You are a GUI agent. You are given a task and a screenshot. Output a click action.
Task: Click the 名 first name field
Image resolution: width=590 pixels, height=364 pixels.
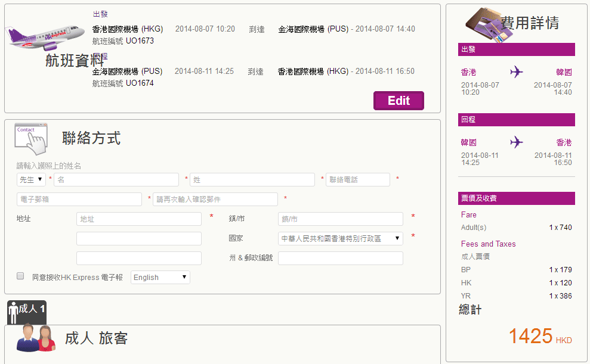click(x=116, y=179)
